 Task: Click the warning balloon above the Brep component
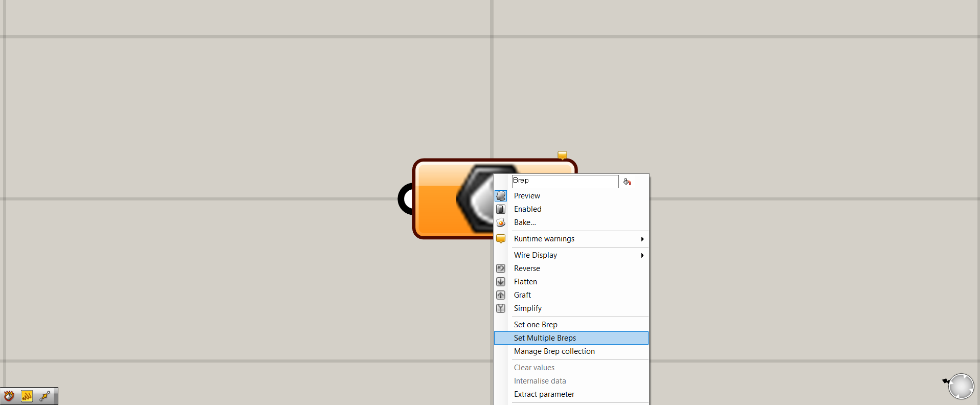562,155
